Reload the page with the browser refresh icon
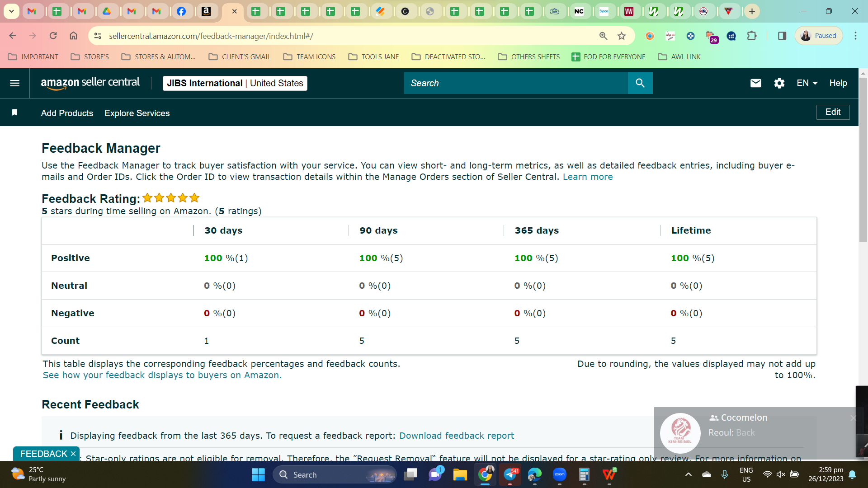The image size is (868, 488). [x=53, y=36]
